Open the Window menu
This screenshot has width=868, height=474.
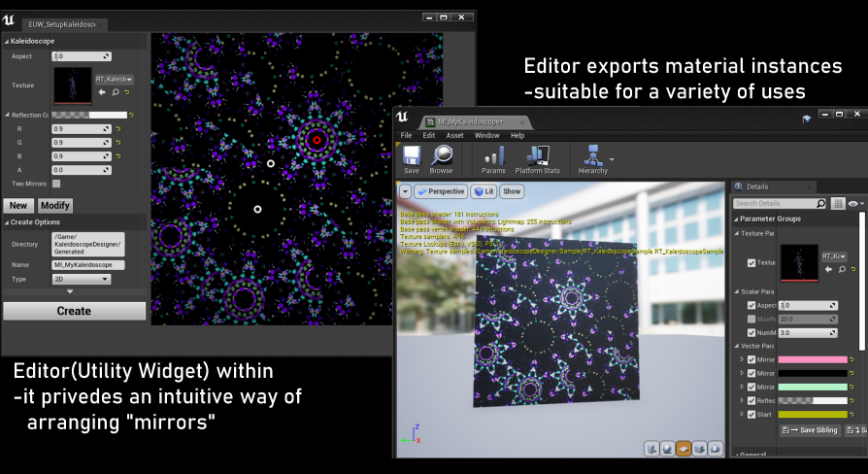tap(486, 135)
